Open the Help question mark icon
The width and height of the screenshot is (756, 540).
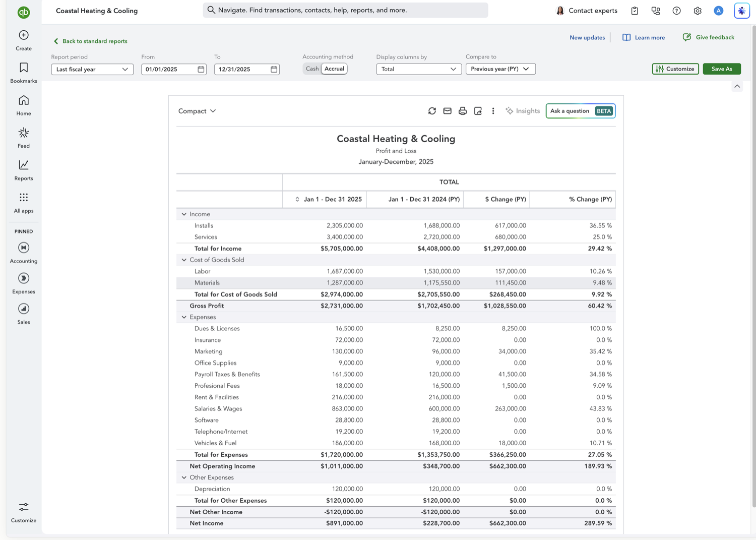[x=677, y=11]
